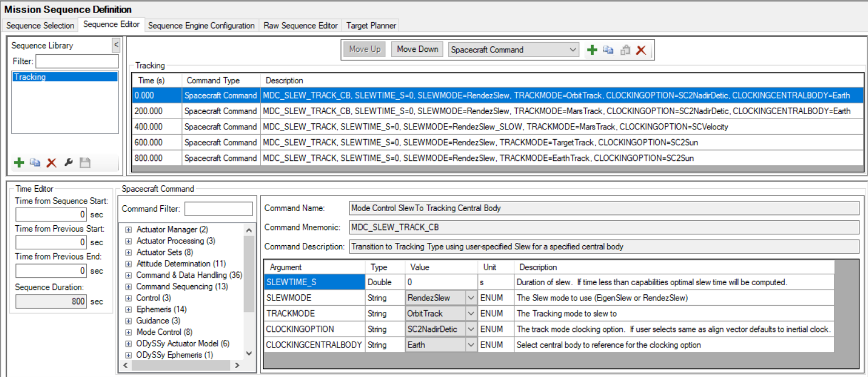Click the Move Down button
868x377 pixels.
pos(417,50)
